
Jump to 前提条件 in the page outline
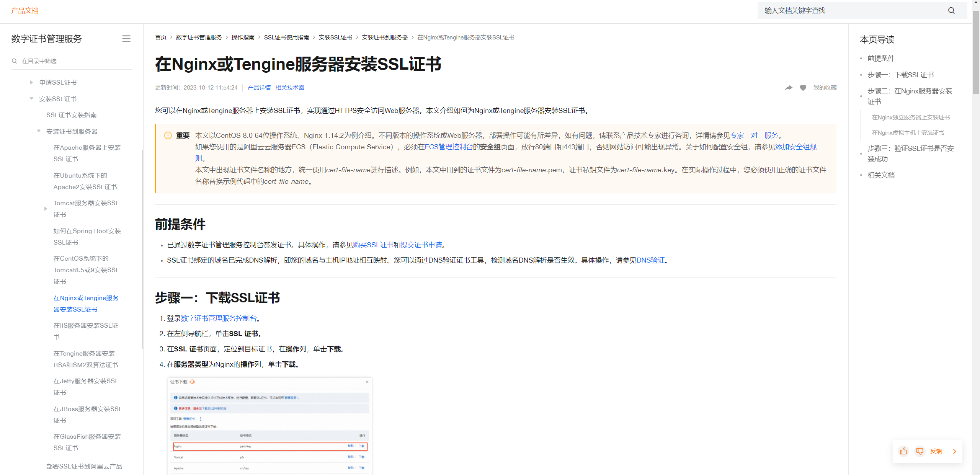click(x=881, y=58)
